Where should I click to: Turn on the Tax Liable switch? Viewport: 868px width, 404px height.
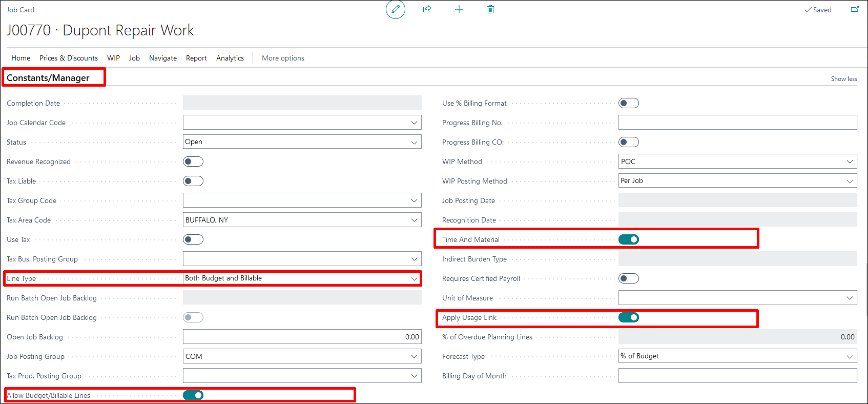(x=193, y=181)
